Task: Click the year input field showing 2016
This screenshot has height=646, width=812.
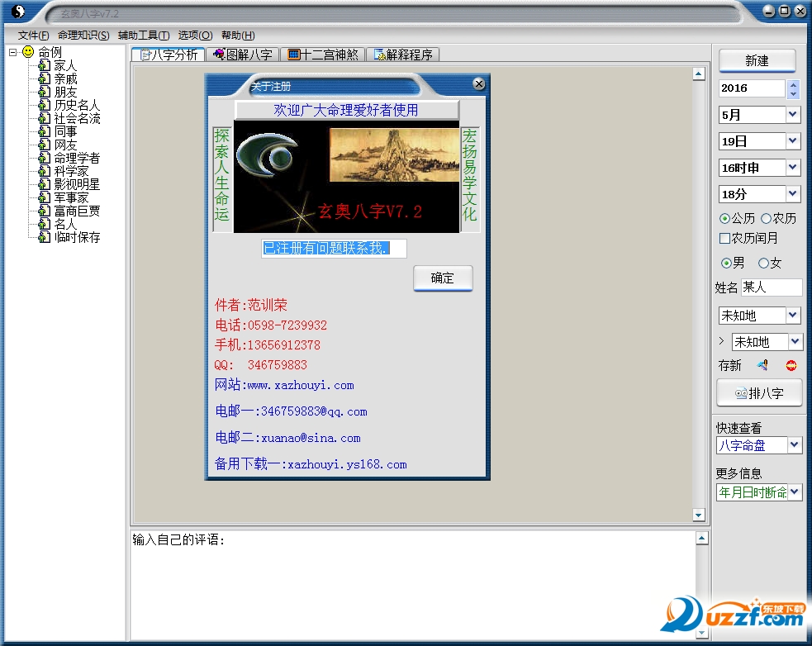Action: coord(752,88)
